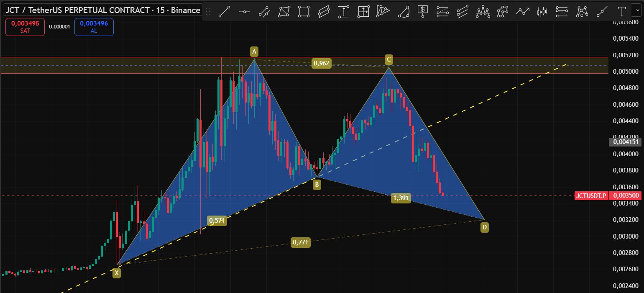
Task: Click the 0,005200 price axis label
Action: pyautogui.click(x=626, y=55)
